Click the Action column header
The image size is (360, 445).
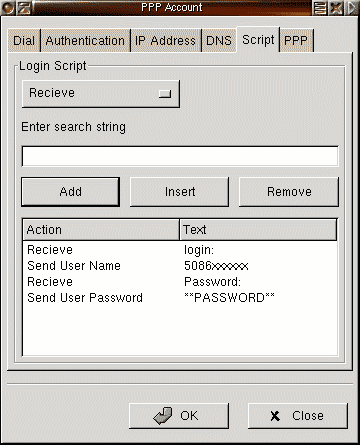pos(101,230)
